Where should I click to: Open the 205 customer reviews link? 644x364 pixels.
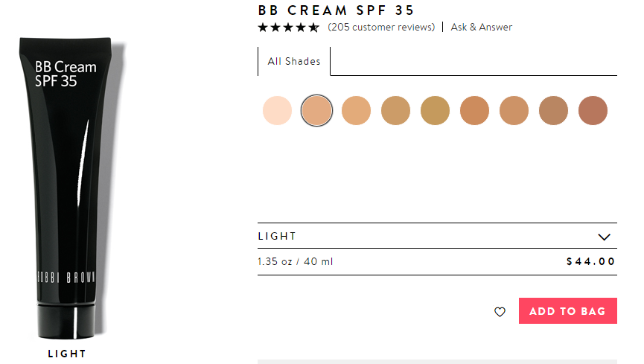click(381, 28)
